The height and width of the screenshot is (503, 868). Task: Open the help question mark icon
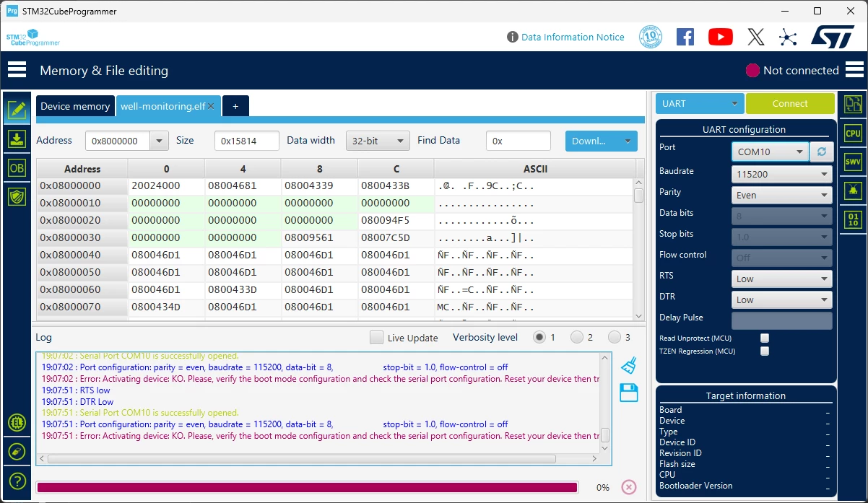point(17,480)
